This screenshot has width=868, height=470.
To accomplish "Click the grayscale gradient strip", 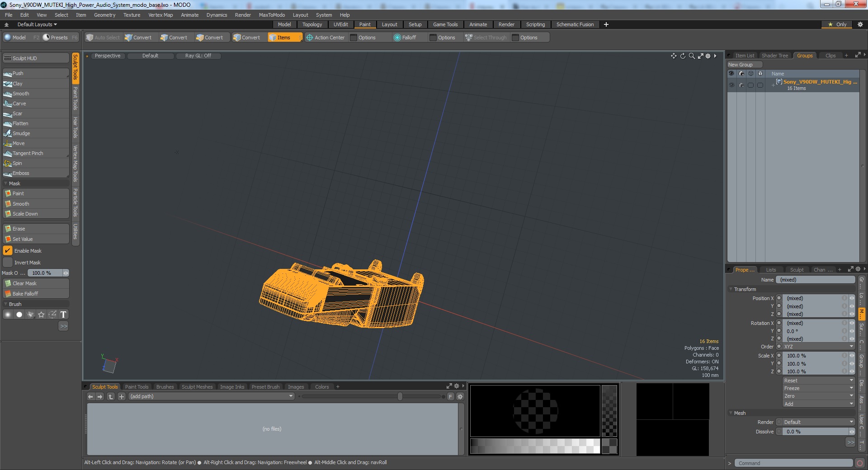I will 535,446.
